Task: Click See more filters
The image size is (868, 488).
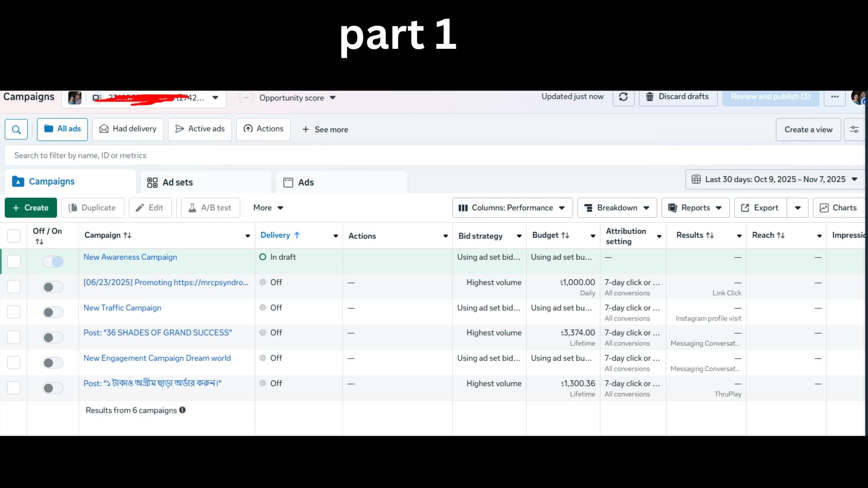Action: tap(325, 130)
